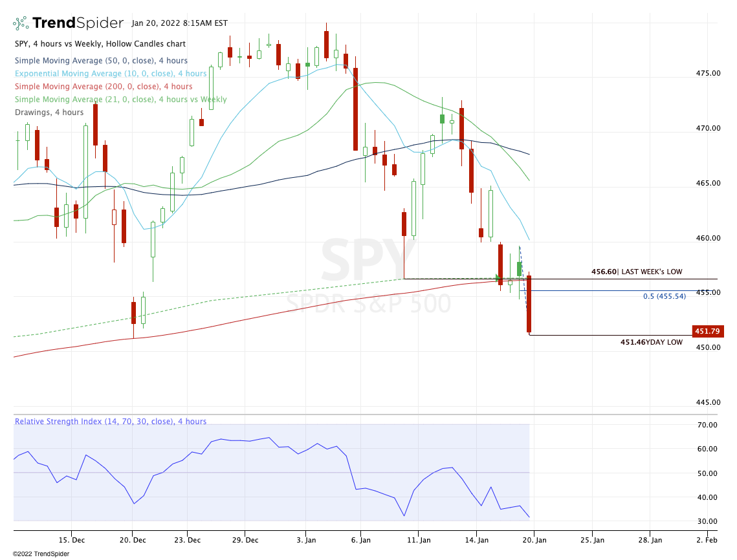Click the 2. Feb date axis label

click(707, 540)
